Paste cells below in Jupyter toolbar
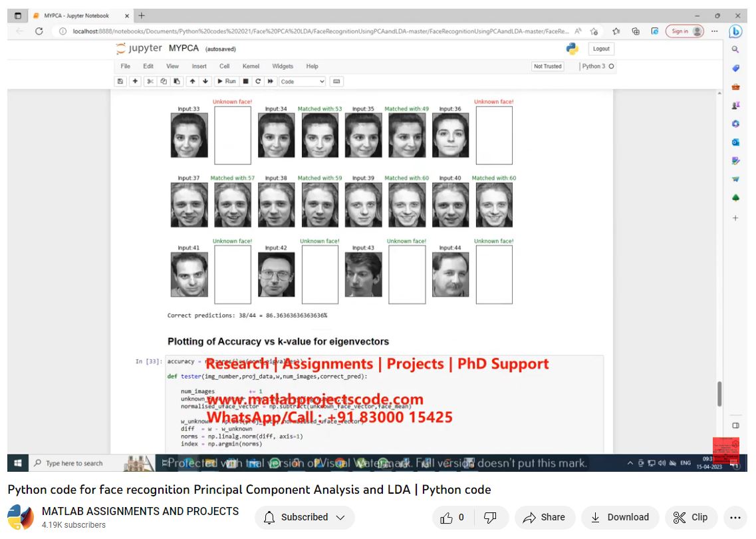 point(177,82)
